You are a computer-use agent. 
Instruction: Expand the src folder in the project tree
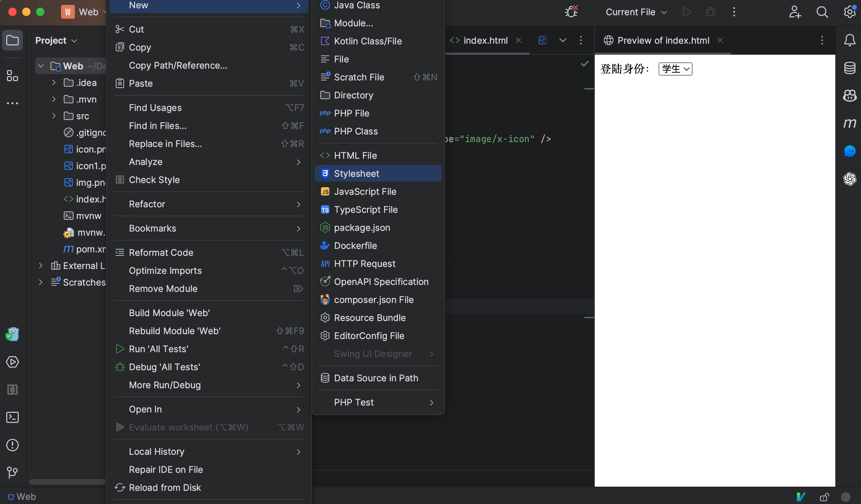tap(54, 116)
